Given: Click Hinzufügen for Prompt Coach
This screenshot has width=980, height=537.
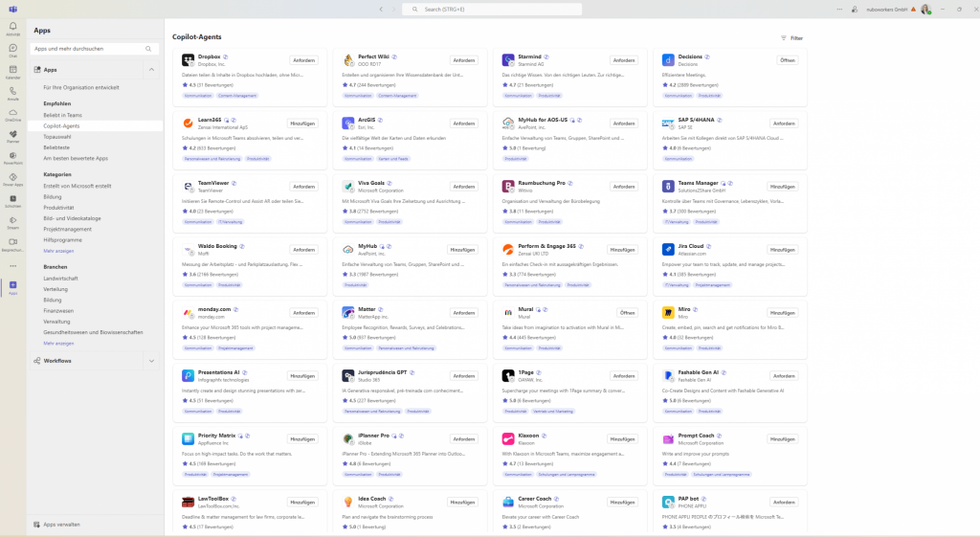Looking at the screenshot, I should pyautogui.click(x=783, y=438).
